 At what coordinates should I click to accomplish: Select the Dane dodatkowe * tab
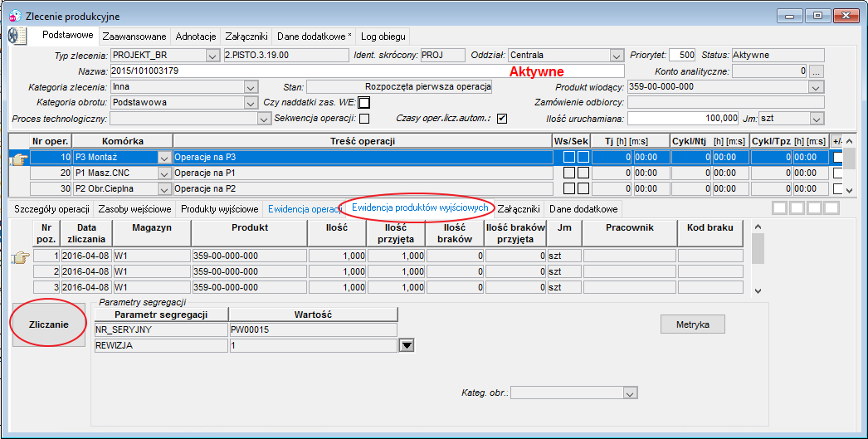(314, 37)
